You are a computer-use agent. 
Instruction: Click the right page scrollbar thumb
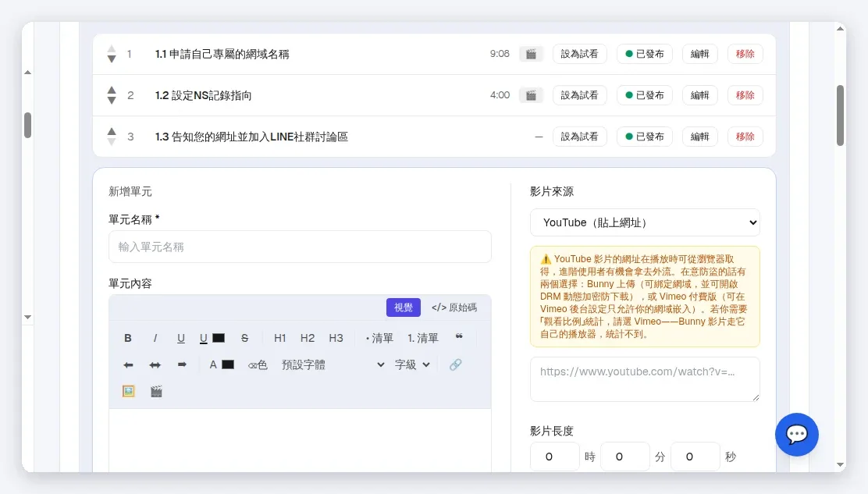pyautogui.click(x=841, y=115)
